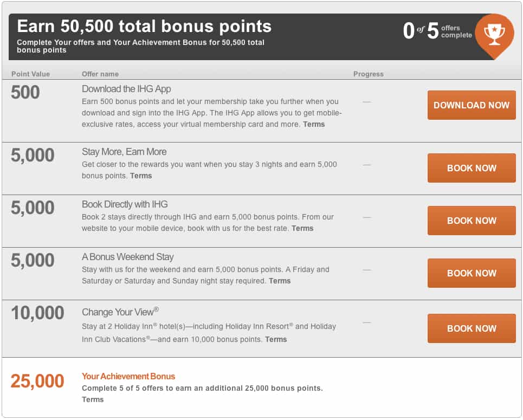Click the Progress column header
This screenshot has height=420, width=523.
coord(367,74)
